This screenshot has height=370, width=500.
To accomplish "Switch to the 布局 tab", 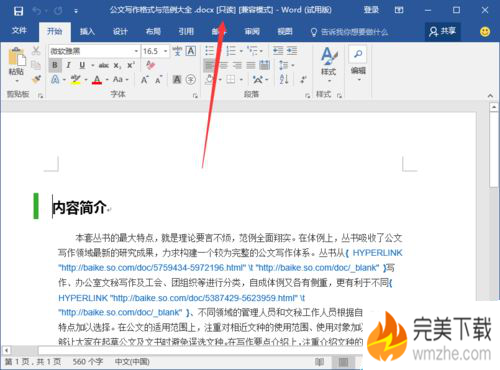I will (153, 32).
